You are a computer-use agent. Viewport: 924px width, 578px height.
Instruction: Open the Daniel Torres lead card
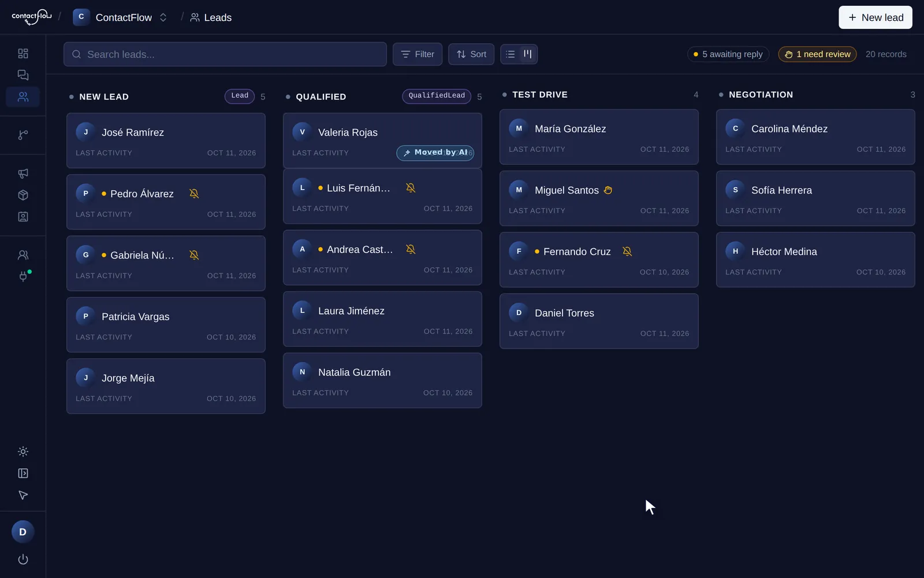[x=599, y=321]
